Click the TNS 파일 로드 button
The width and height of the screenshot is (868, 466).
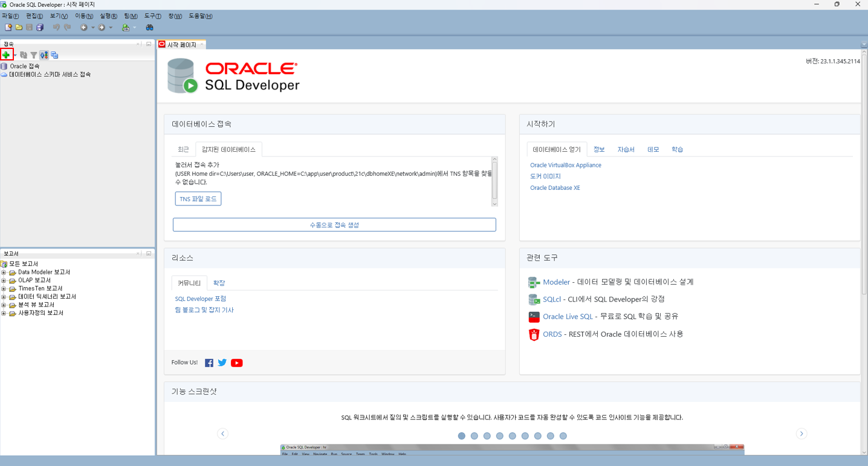point(198,199)
